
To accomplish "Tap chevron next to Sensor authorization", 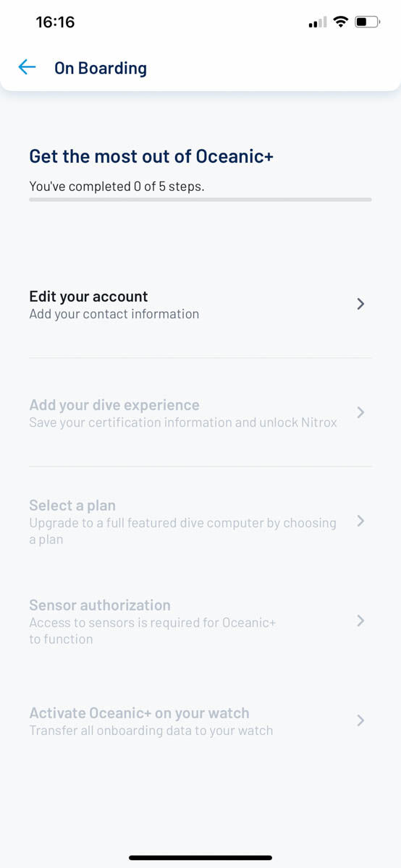I will [x=360, y=621].
